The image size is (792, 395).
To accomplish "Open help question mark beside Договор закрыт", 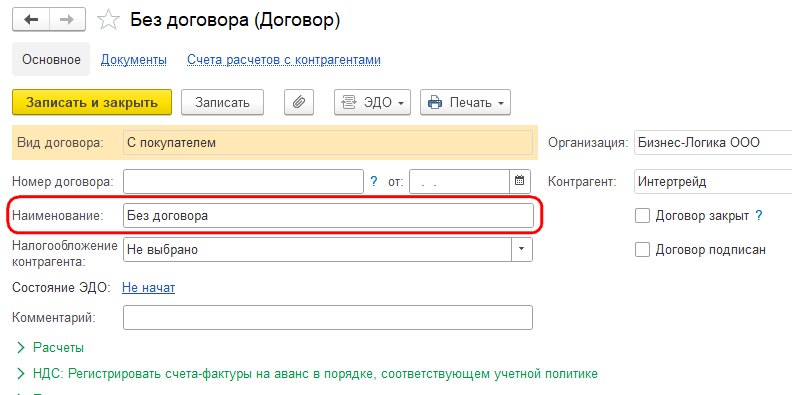I will coord(758,216).
